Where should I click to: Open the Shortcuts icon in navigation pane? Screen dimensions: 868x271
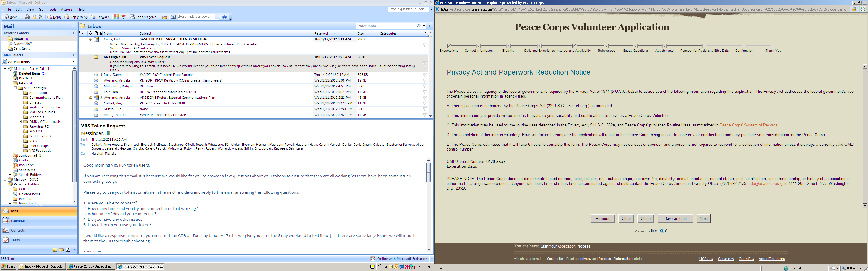tap(68, 250)
